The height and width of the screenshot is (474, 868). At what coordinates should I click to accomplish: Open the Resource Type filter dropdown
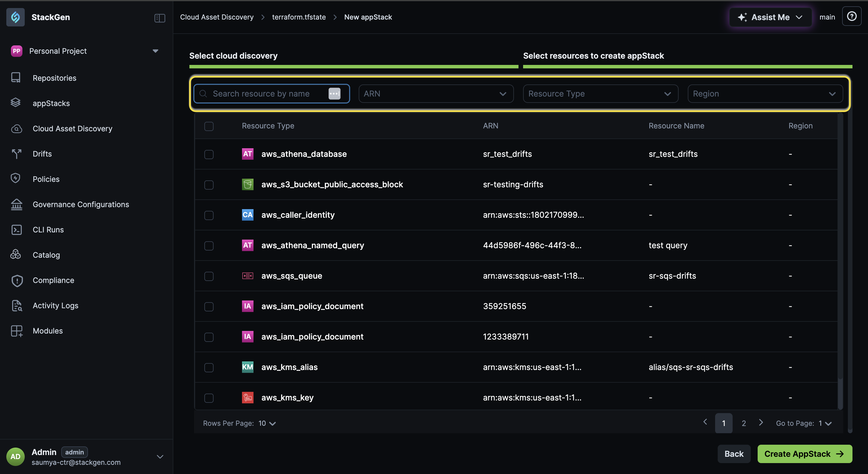tap(600, 94)
